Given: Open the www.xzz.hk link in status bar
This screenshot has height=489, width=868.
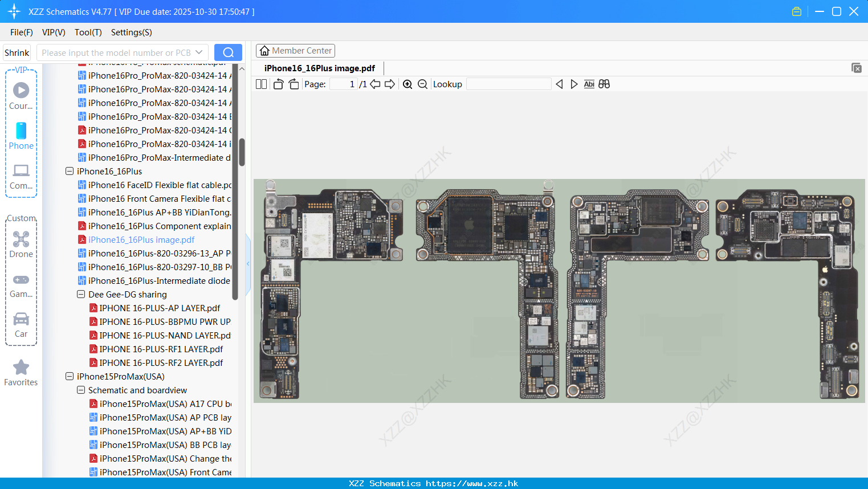Looking at the screenshot, I should point(472,483).
